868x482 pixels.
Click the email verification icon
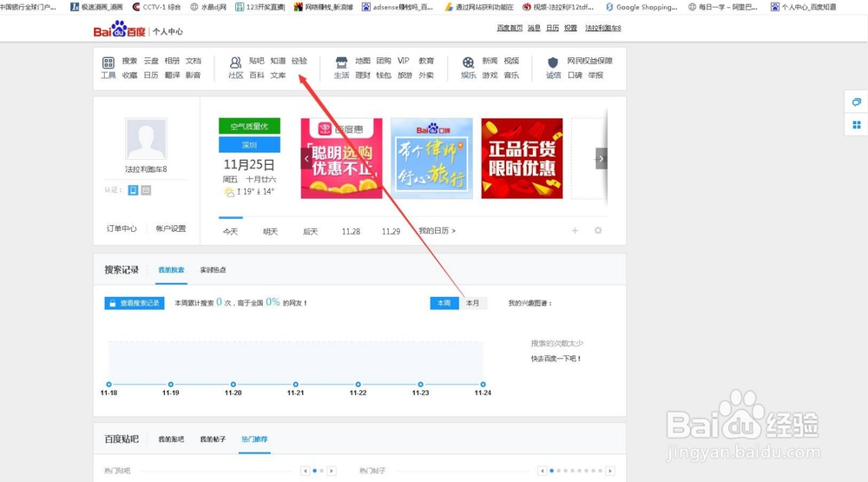tap(146, 190)
